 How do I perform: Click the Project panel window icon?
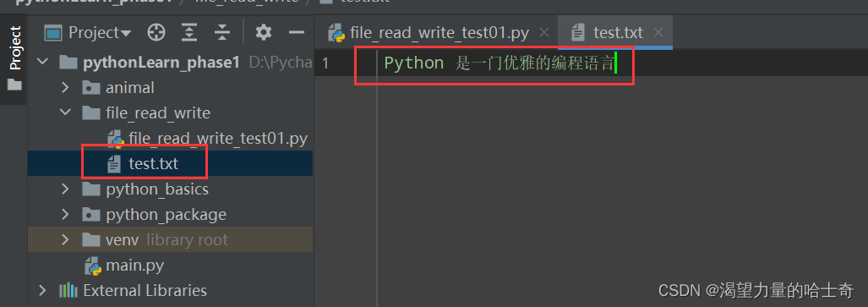(x=53, y=33)
